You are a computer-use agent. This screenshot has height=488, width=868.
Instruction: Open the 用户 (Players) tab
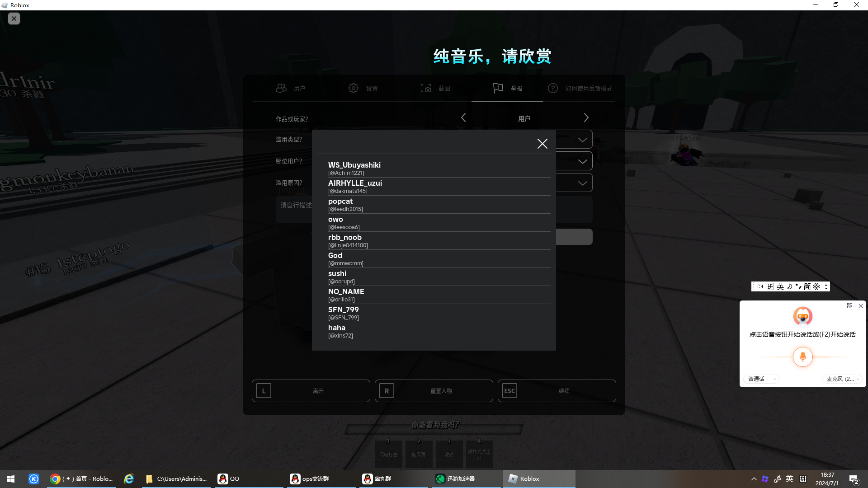coord(290,88)
